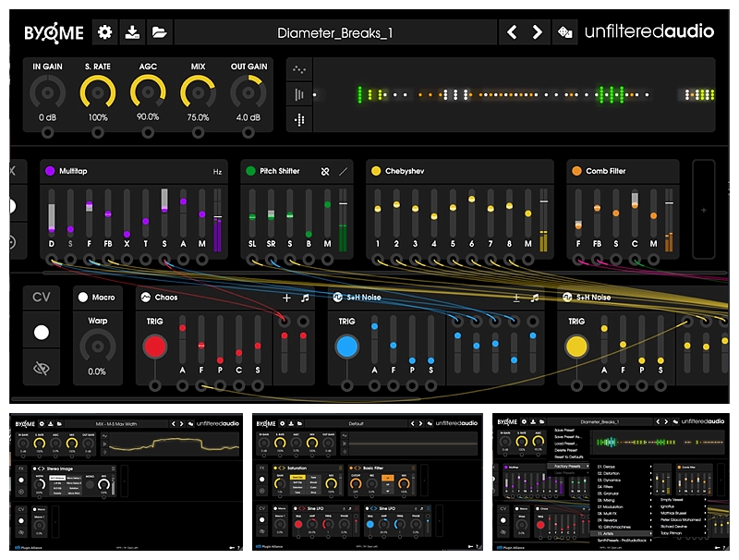The height and width of the screenshot is (560, 739).
Task: Click the white circle button under CV
Action: click(x=42, y=333)
